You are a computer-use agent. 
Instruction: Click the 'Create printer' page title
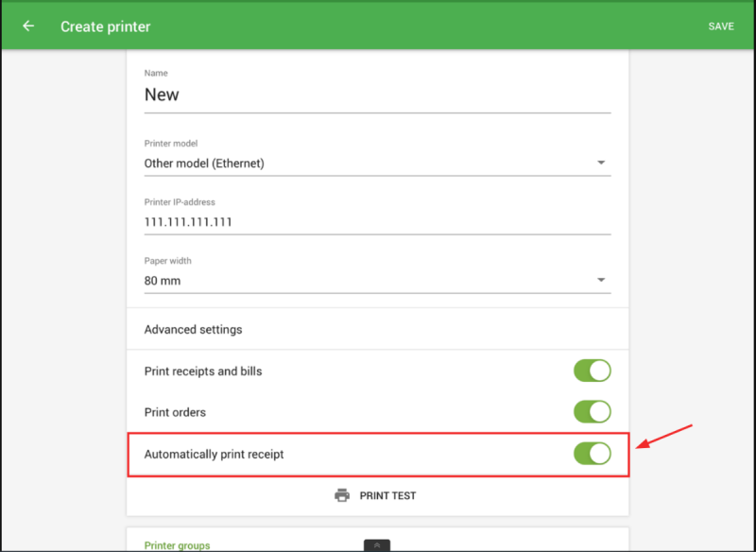[x=105, y=26]
